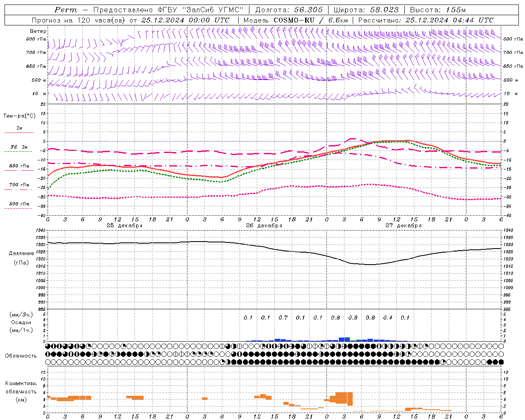The width and height of the screenshot is (525, 420).
Task: Click the left '700 гПа' wind level label
Action: (x=36, y=52)
